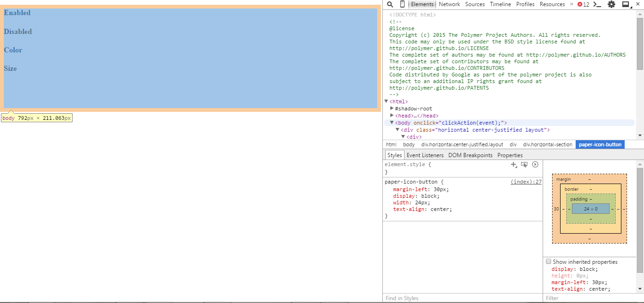Viewport: 644px width, 303px height.
Task: Toggle device mode emulation icon
Action: (x=402, y=4)
